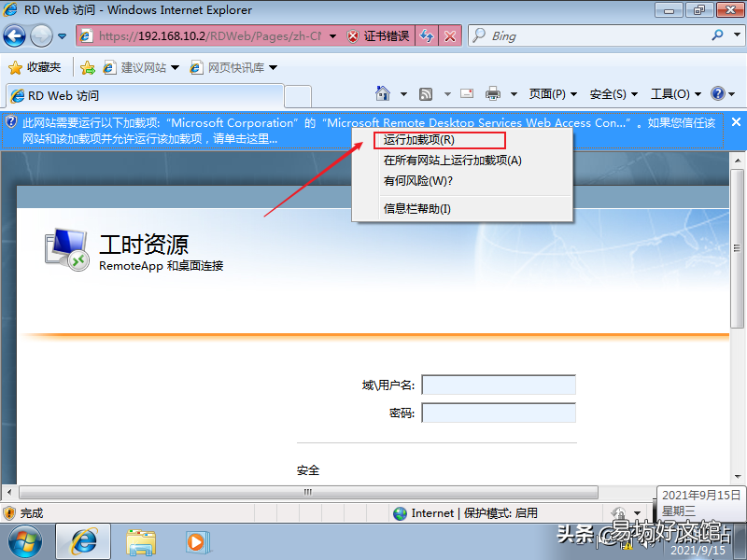The width and height of the screenshot is (747, 560).
Task: Select the RD Web 访问 tab
Action: [146, 96]
